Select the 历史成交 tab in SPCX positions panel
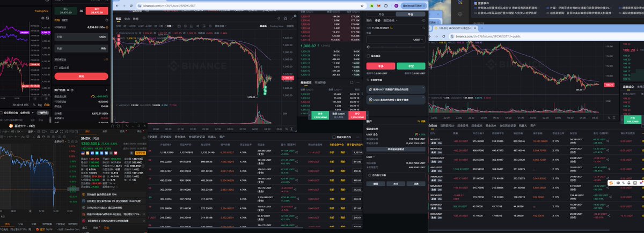644x233 pixels. click(x=478, y=125)
